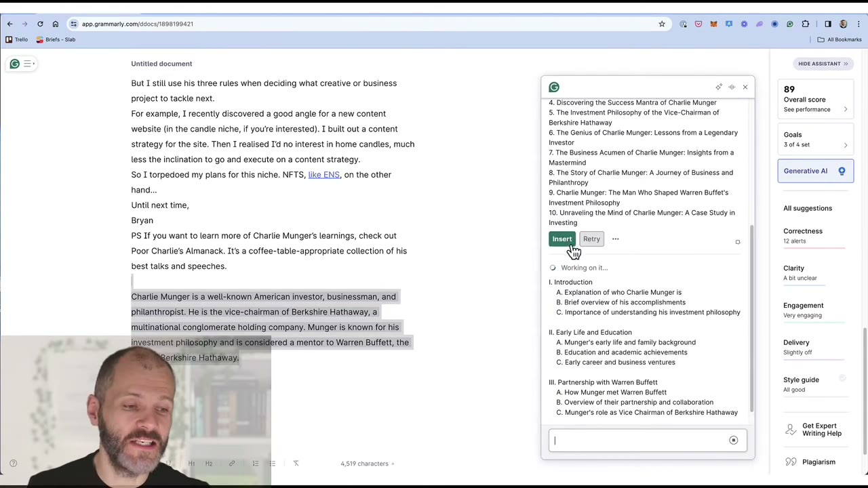Open the All Bookmarks folder
The height and width of the screenshot is (488, 868).
pyautogui.click(x=840, y=39)
